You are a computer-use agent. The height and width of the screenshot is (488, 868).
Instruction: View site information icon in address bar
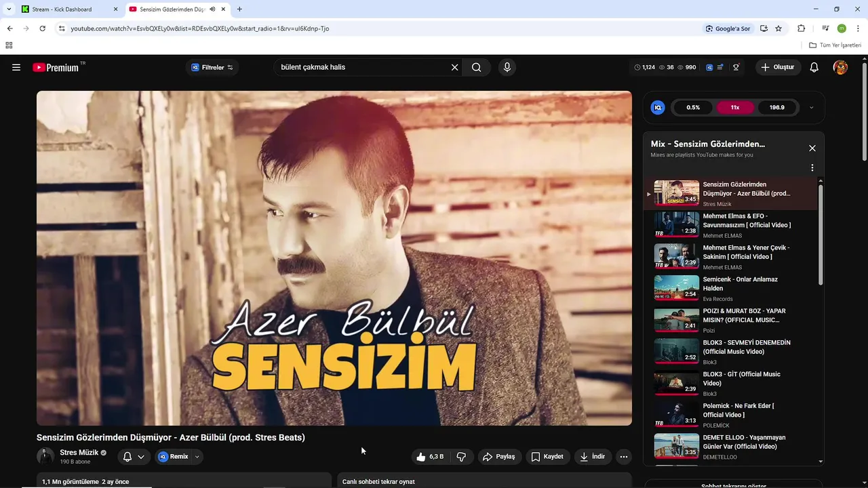[x=61, y=28]
